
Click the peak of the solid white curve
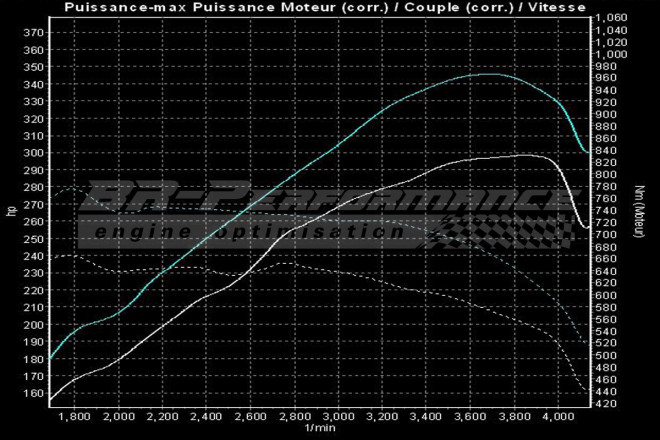coord(528,155)
